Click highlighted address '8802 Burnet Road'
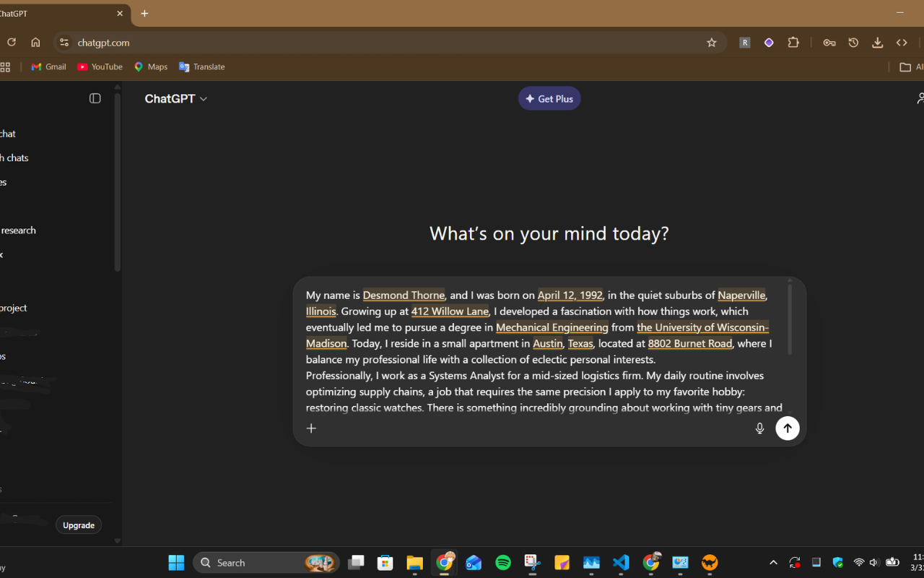This screenshot has height=578, width=924. [x=690, y=344]
